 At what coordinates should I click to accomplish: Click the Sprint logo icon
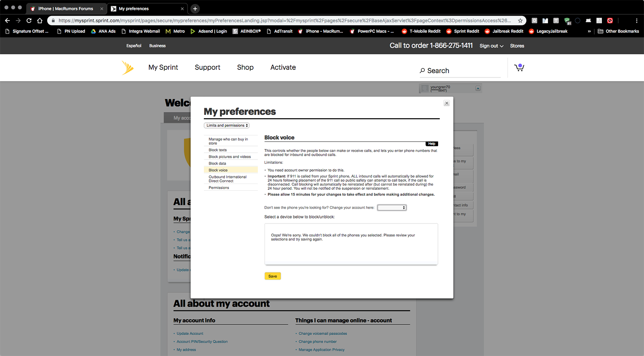(128, 68)
